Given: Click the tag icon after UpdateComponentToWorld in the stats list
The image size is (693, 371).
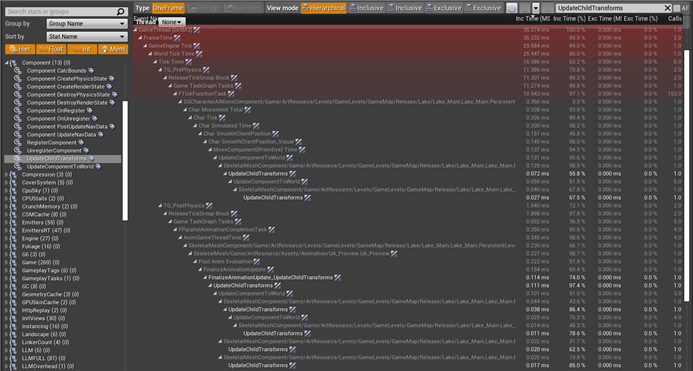Looking at the screenshot, I should tap(98, 166).
